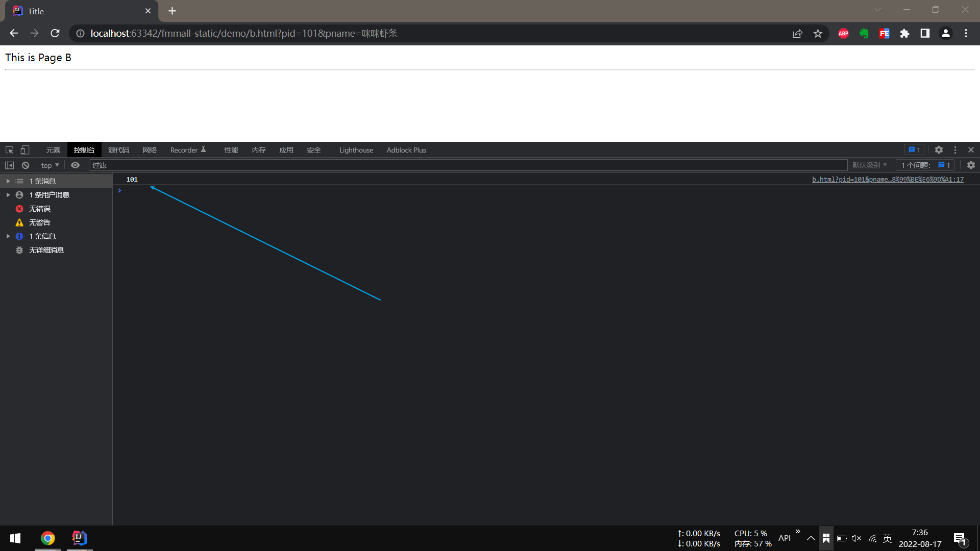Click the inspect element picker icon
This screenshot has width=980, height=551.
(x=9, y=150)
